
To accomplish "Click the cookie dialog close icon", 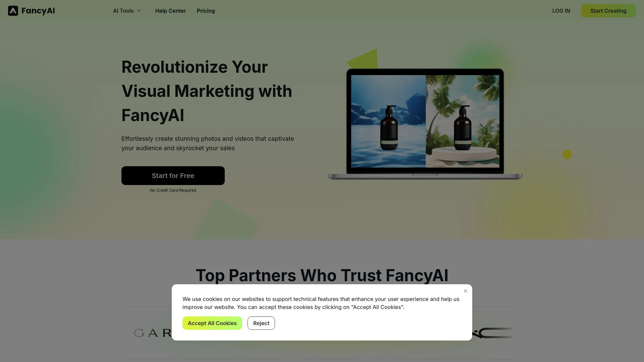I will click(465, 291).
